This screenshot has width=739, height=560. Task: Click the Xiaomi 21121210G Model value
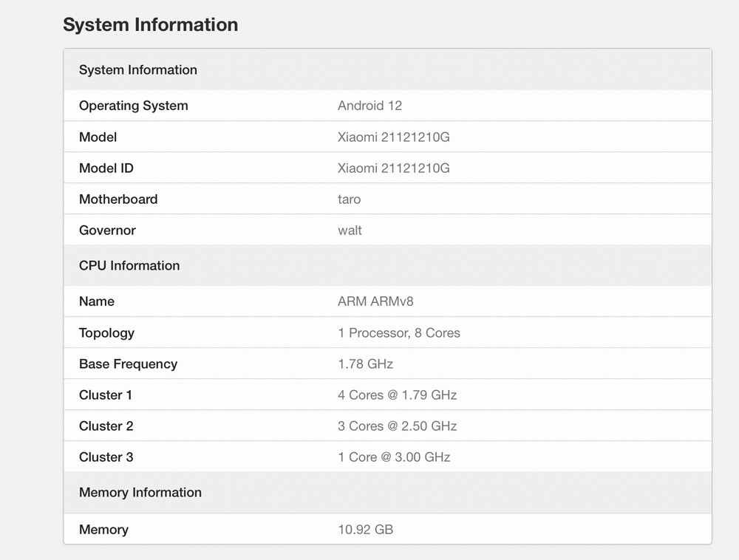393,137
